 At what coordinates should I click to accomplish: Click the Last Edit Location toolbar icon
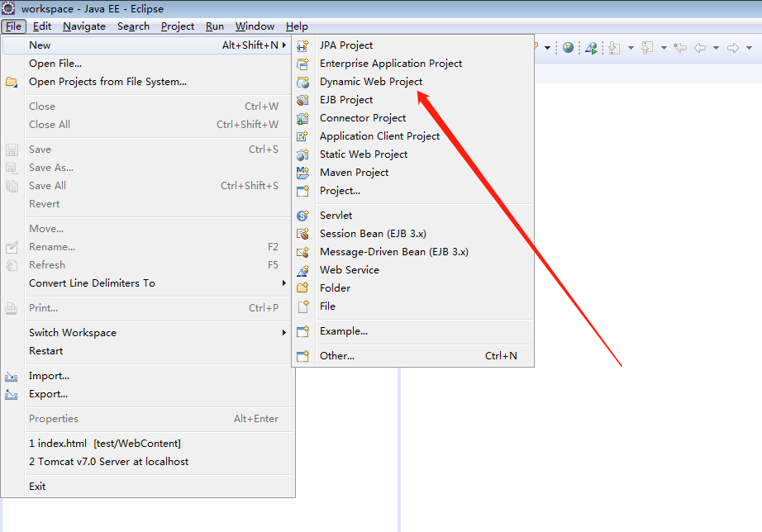(x=680, y=48)
